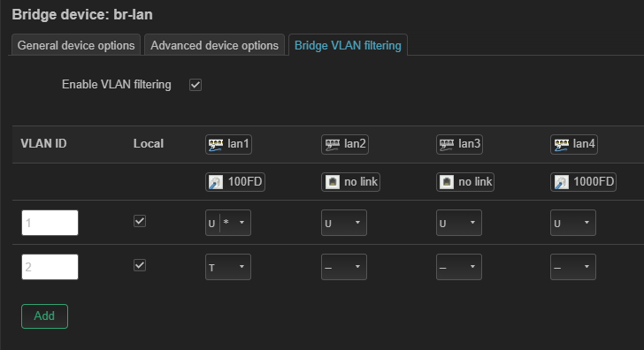Select the Bridge VLAN filtering tab

(x=348, y=45)
